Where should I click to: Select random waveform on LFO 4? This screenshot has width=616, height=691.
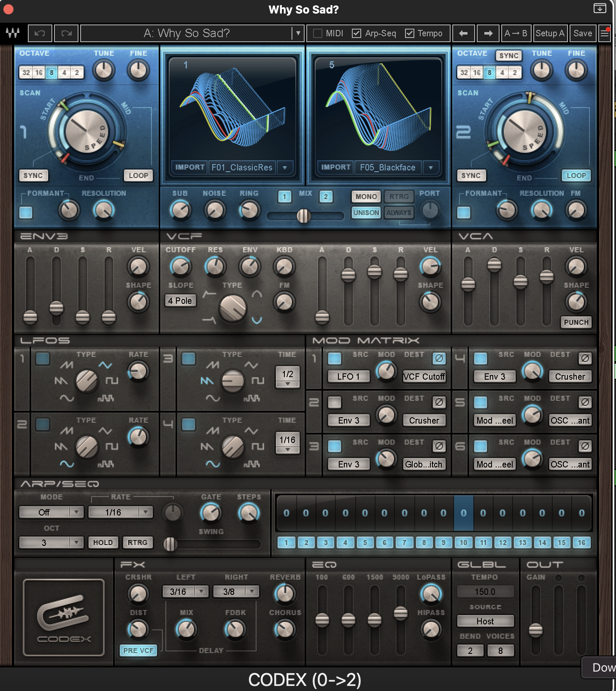(251, 464)
